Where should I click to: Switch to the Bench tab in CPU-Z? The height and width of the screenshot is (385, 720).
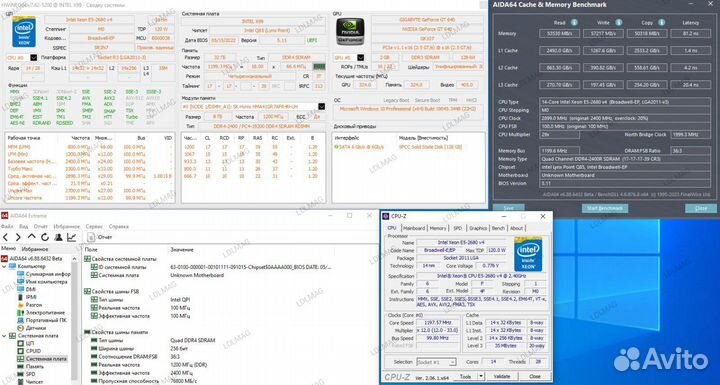498,228
